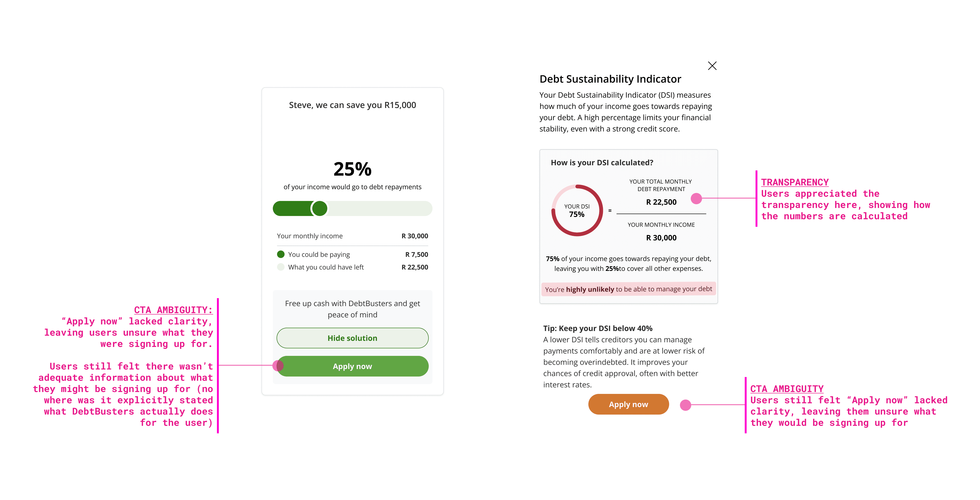Close the Debt Sustainability Indicator panel
The image size is (980, 500).
pos(712,66)
